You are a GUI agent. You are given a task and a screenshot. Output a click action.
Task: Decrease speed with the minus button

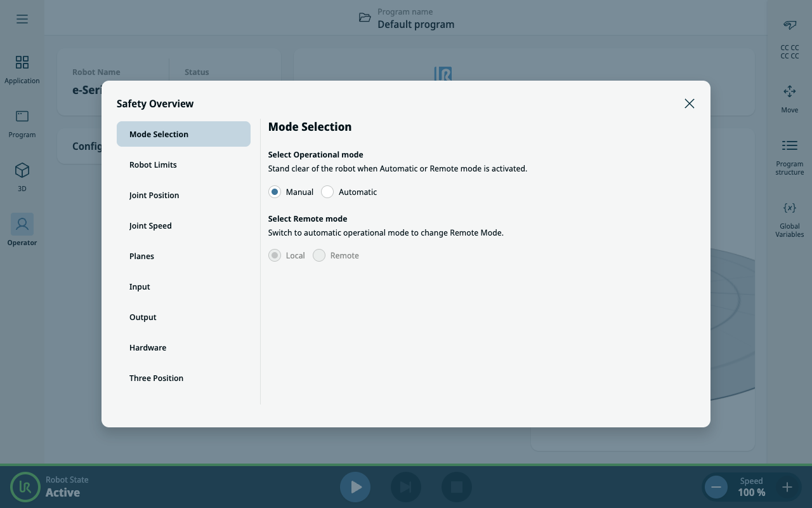tap(716, 487)
